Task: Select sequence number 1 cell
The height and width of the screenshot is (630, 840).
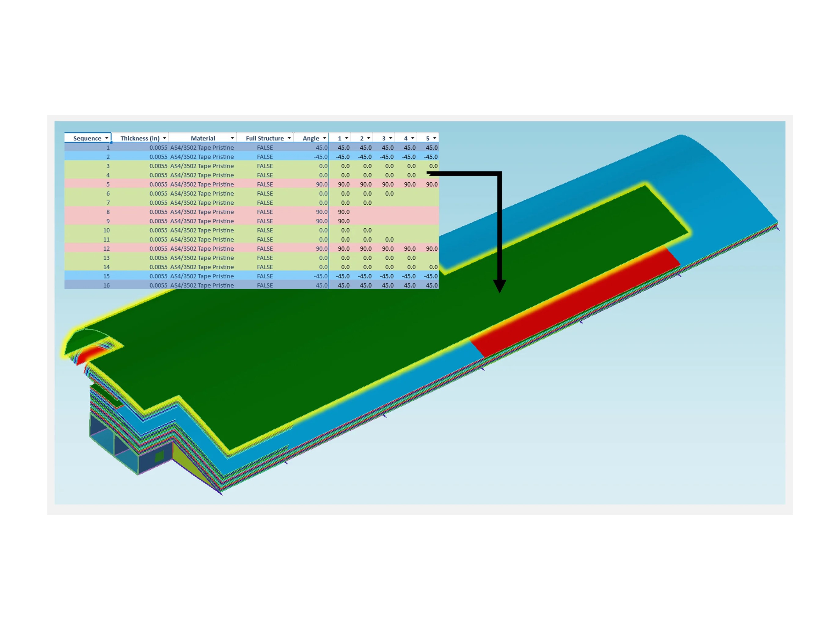Action: point(88,147)
